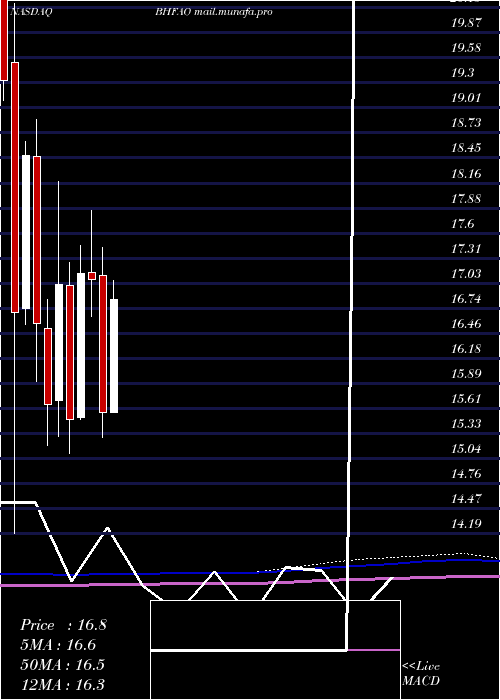Click the 16.18 price axis label
500x700 pixels.
[x=466, y=349]
